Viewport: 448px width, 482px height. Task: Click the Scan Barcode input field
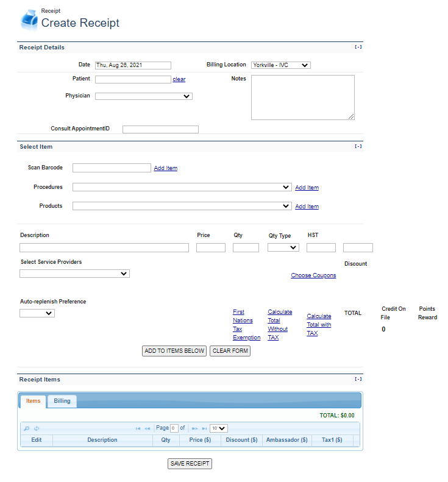112,168
